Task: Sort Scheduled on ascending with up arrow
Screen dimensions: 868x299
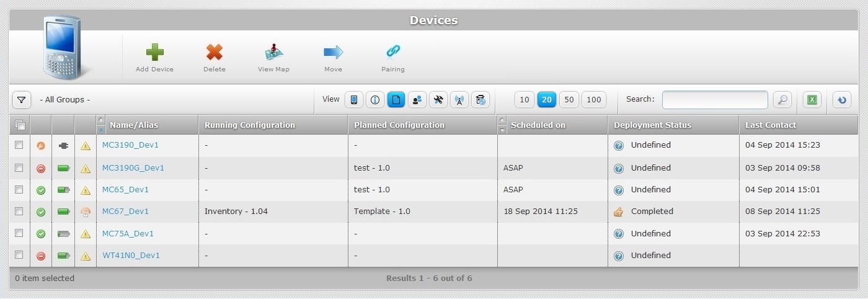Action: coord(502,120)
